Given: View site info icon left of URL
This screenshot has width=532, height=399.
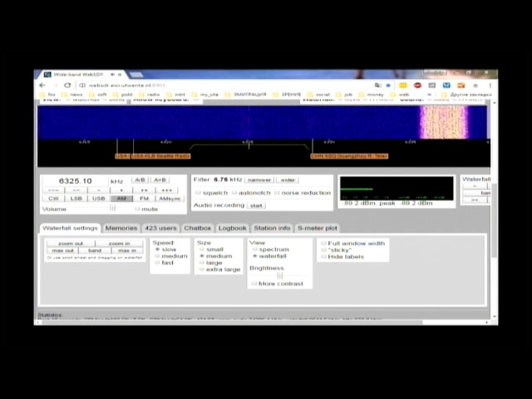Looking at the screenshot, I should (x=81, y=85).
